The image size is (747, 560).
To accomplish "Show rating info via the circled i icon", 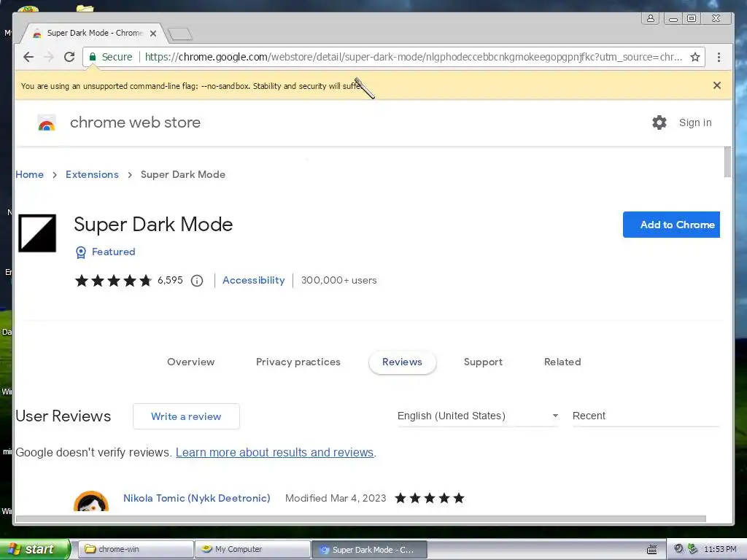I will pos(197,281).
